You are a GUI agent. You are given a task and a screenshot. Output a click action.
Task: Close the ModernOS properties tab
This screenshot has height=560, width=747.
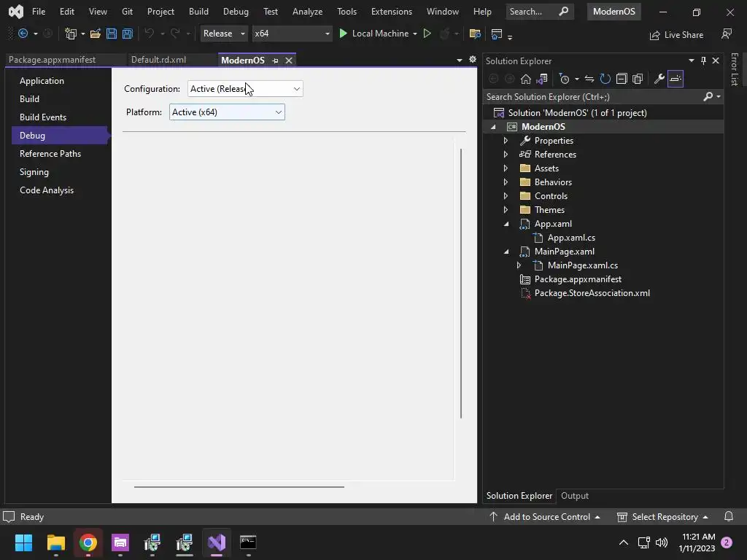289,61
